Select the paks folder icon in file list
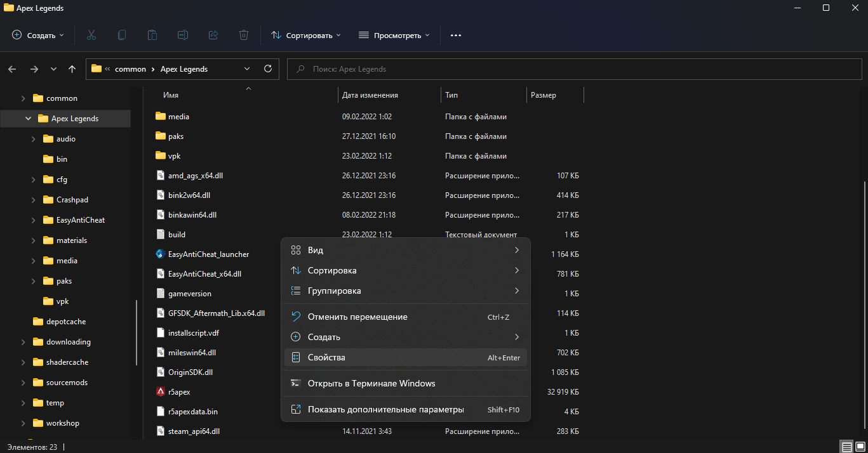 click(161, 136)
